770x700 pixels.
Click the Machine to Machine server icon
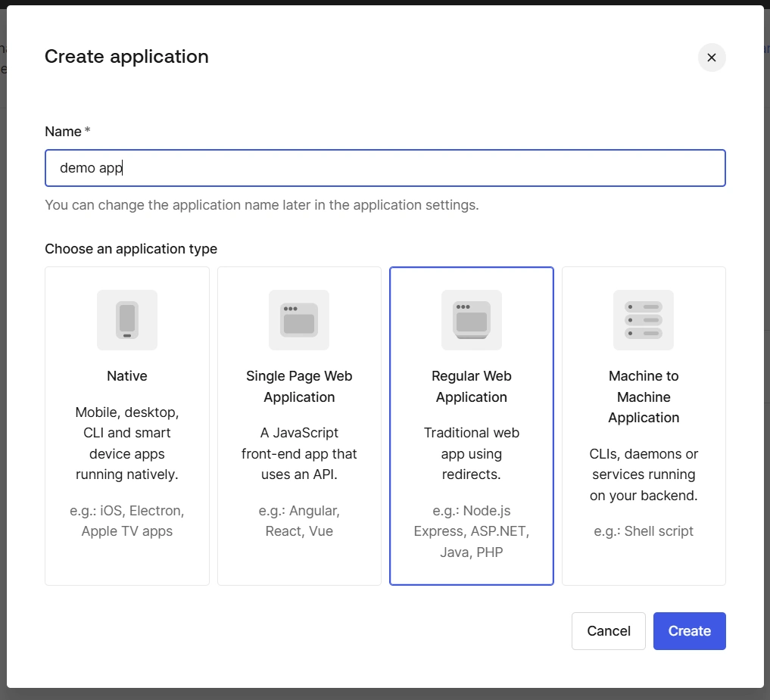643,319
